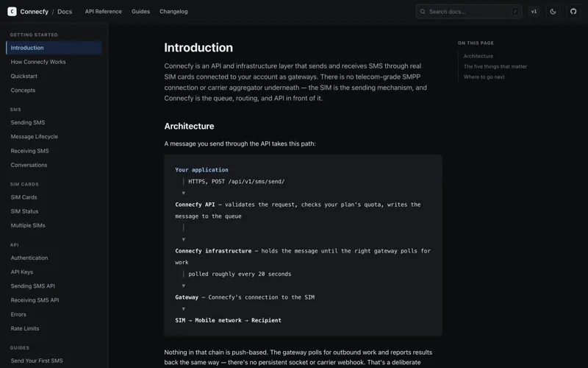This screenshot has height=368, width=588.
Task: Click the search magnifier icon
Action: [x=423, y=12]
